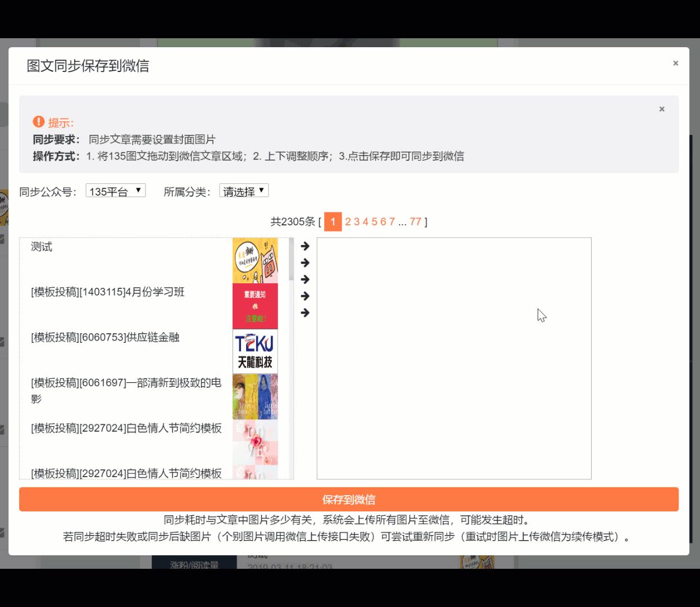Click fourth arrow transfer icon

(305, 297)
